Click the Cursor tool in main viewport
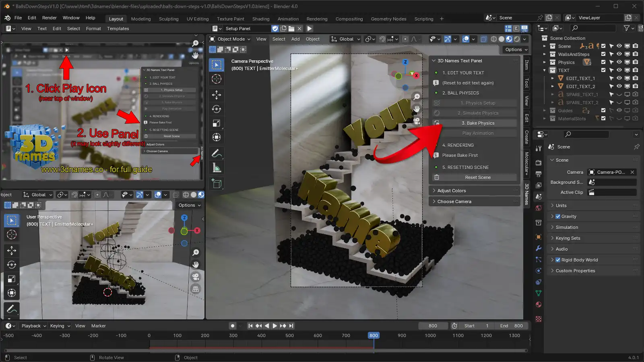Viewport: 644px width, 362px height. click(x=217, y=79)
